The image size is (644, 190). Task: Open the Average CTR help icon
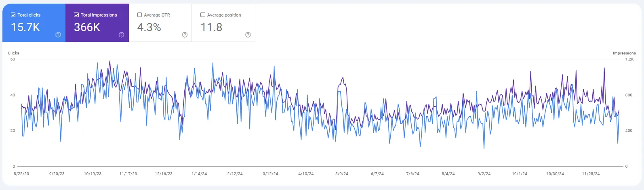click(x=185, y=35)
